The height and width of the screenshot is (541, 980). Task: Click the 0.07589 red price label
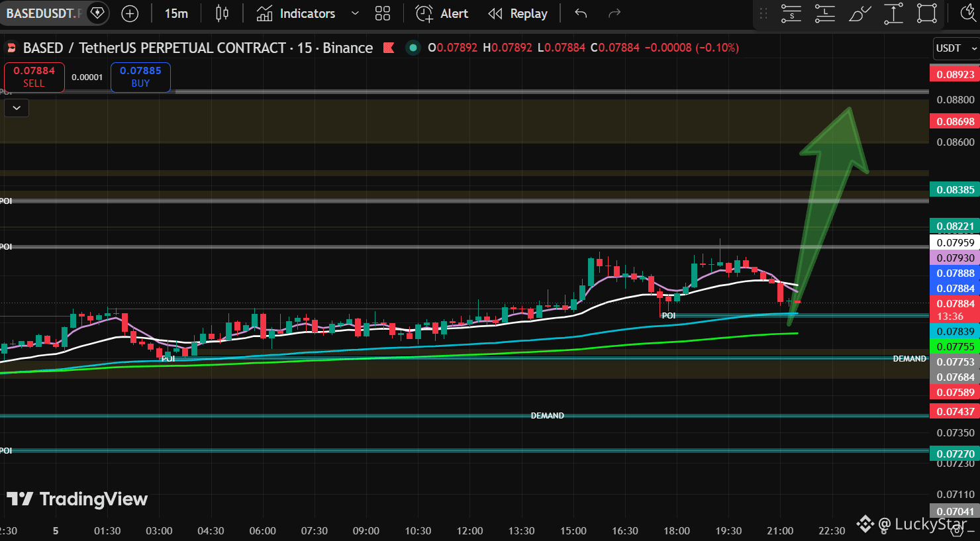955,392
